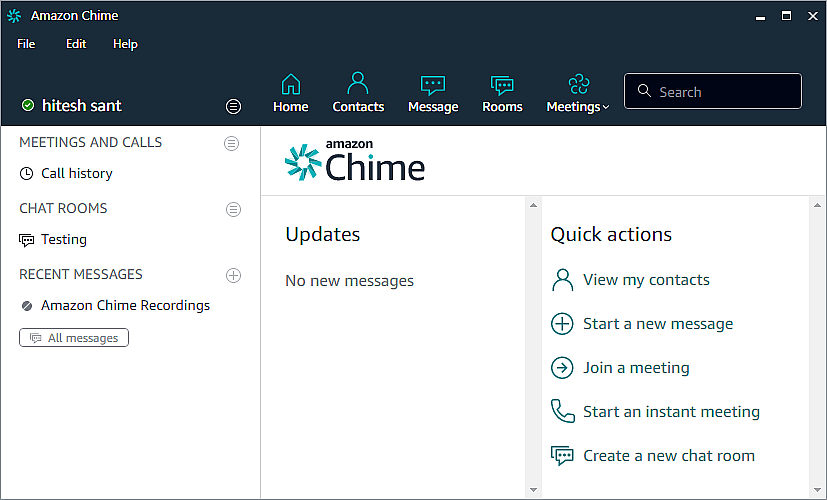
Task: Open the Edit menu
Action: (x=76, y=44)
